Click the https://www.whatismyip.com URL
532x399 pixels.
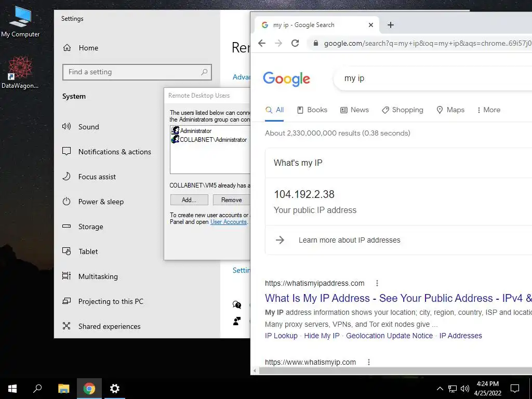(311, 362)
